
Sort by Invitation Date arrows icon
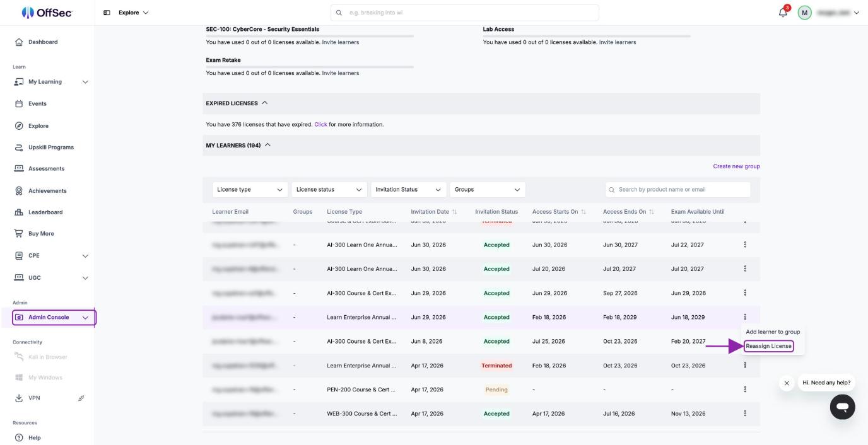[454, 212]
